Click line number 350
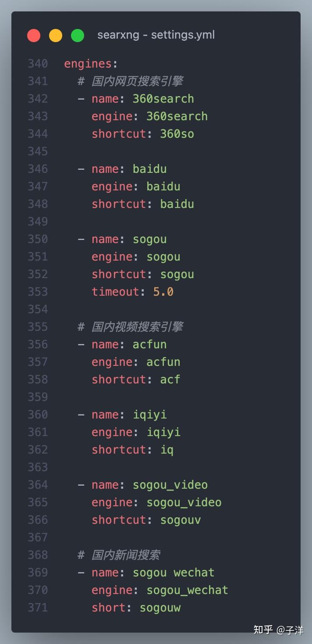This screenshot has height=644, width=312. coord(38,239)
